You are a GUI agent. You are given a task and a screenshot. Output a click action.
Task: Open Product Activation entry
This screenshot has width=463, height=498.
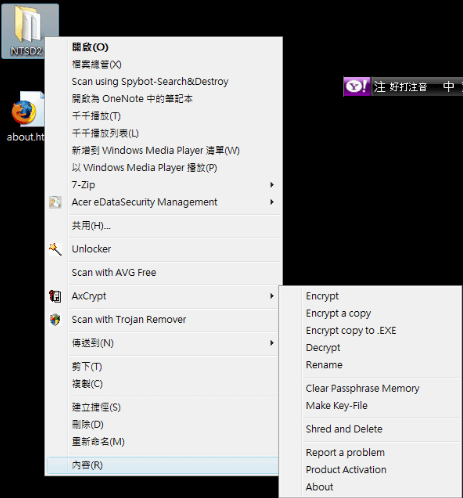(370, 470)
